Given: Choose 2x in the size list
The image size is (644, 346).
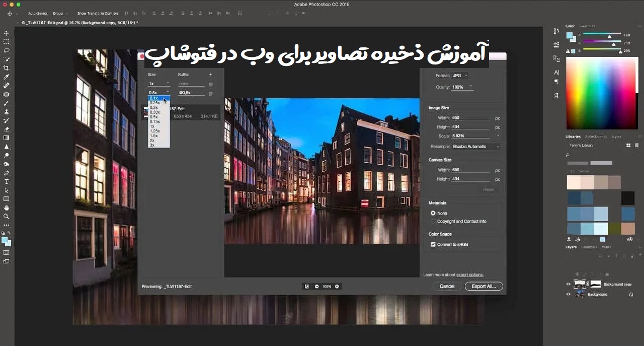Looking at the screenshot, I should [159, 141].
